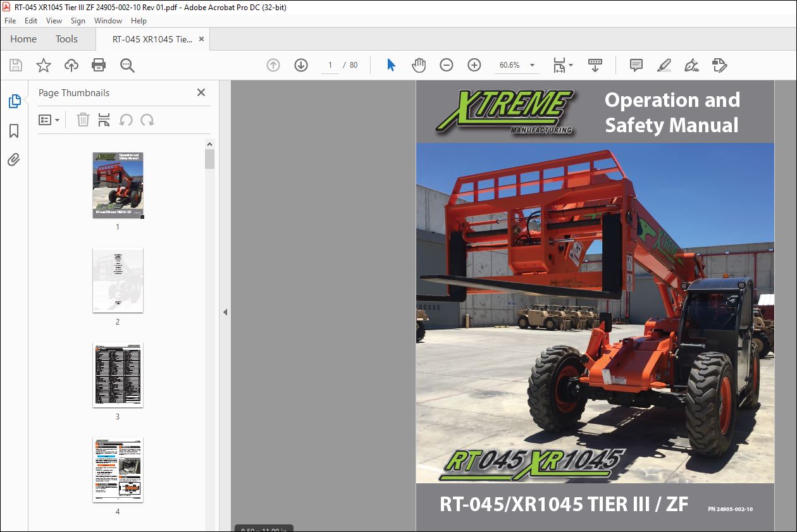This screenshot has width=797, height=532.
Task: Open the Attachments paperclip icon
Action: tap(14, 159)
